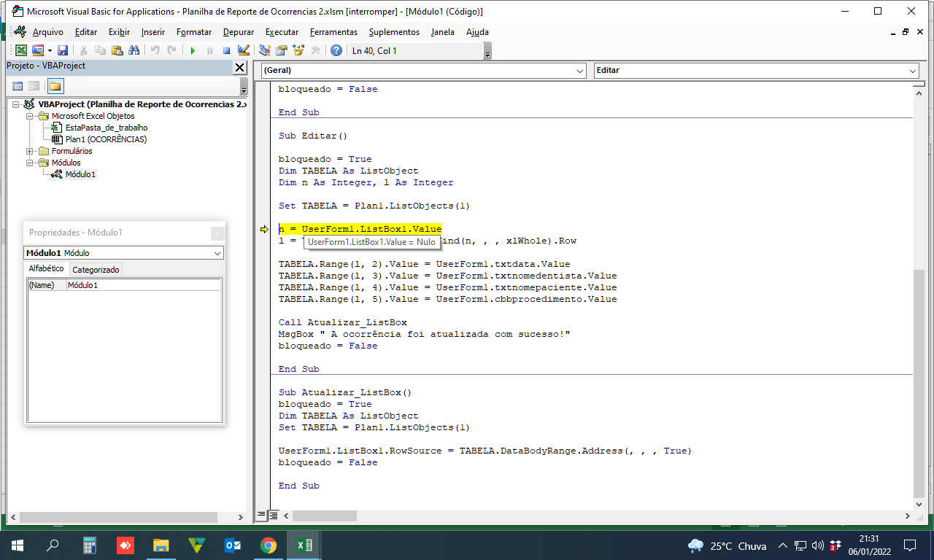
Task: Toggle Design Mode icon
Action: (x=244, y=50)
